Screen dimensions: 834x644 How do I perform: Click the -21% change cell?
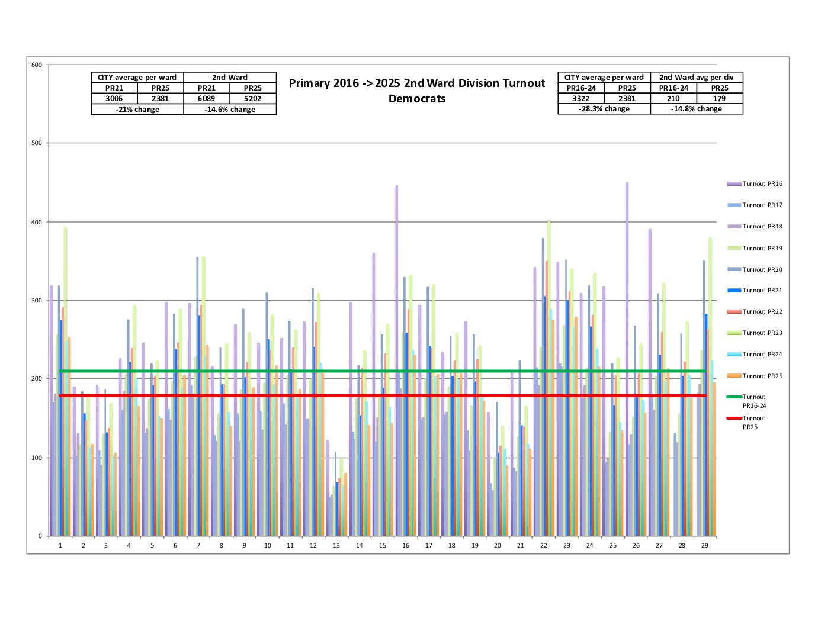click(x=137, y=110)
